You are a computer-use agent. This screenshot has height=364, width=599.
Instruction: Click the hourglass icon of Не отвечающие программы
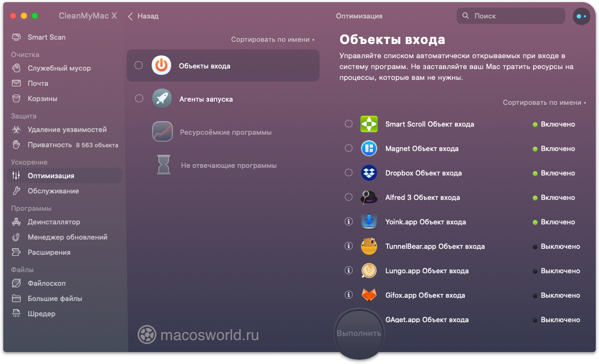pyautogui.click(x=164, y=165)
